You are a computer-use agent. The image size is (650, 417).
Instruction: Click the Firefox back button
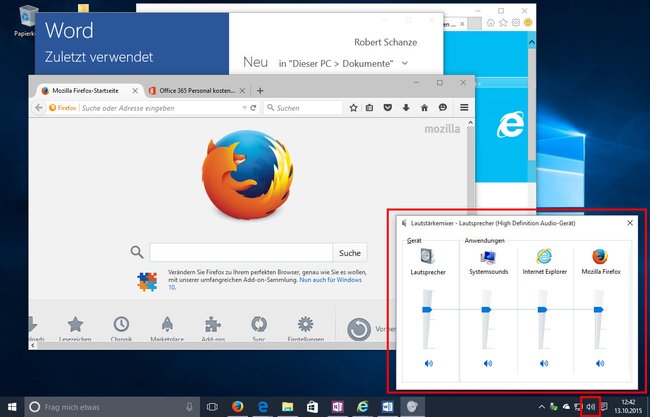[x=39, y=108]
